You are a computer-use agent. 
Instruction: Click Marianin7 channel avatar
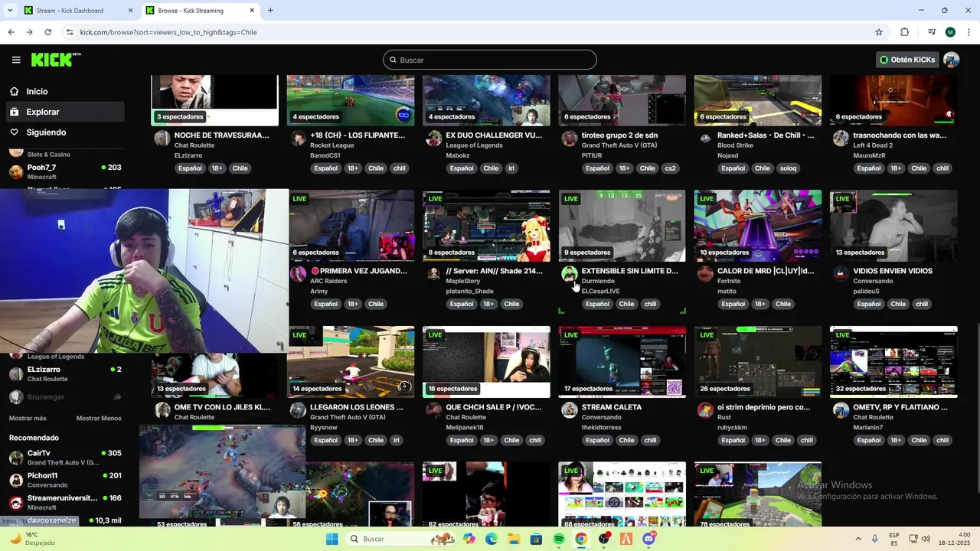point(841,410)
